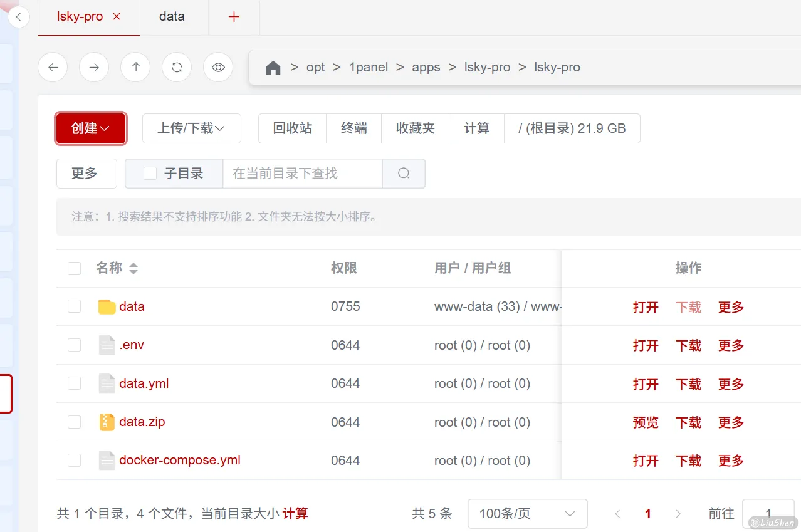Open the 创建 create dropdown
This screenshot has height=532, width=801.
coord(90,128)
